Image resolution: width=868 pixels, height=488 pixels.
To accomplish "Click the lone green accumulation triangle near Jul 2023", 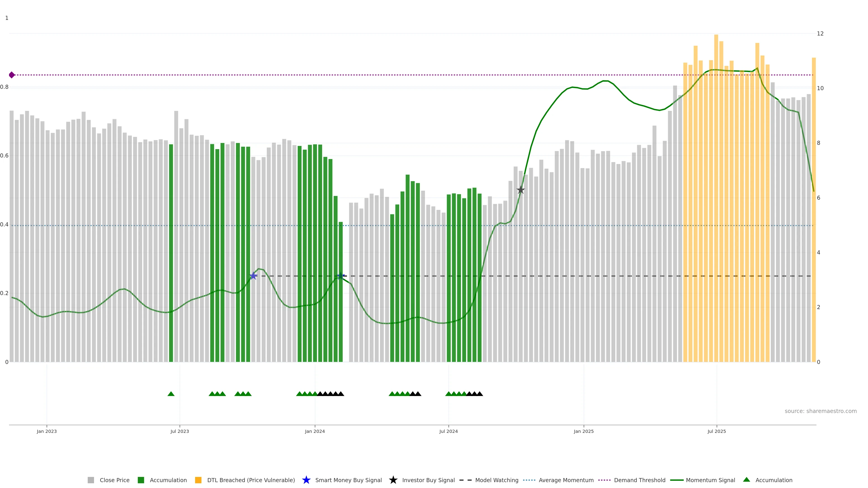I will click(171, 394).
